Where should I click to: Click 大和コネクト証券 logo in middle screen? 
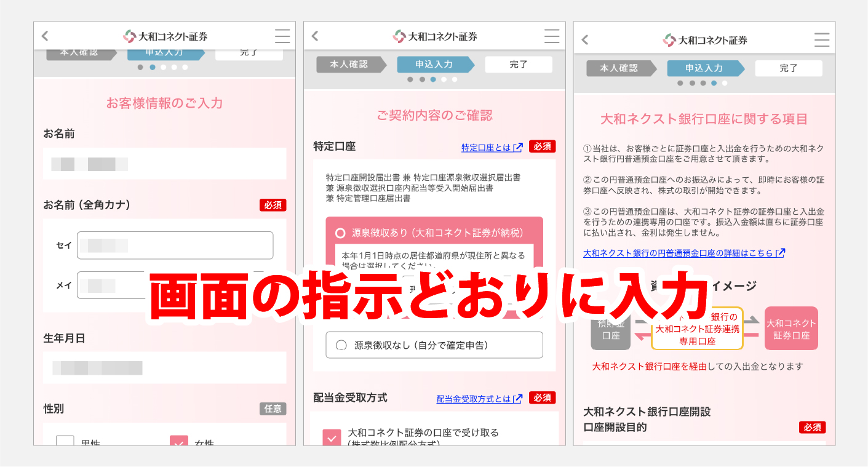[435, 36]
